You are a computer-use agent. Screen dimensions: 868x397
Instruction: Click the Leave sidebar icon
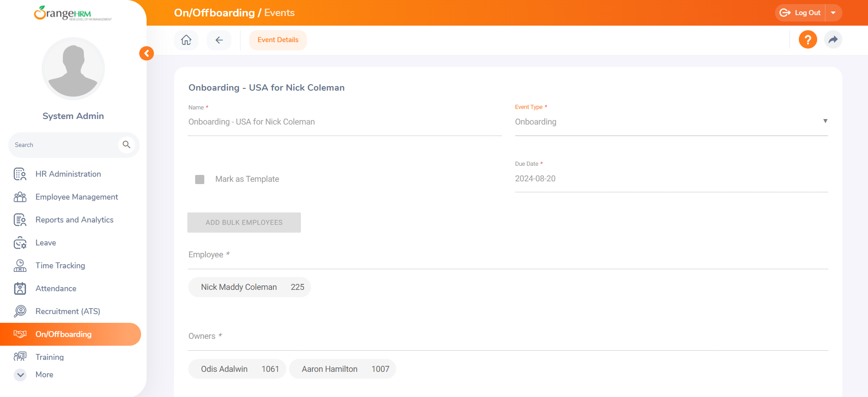tap(20, 243)
